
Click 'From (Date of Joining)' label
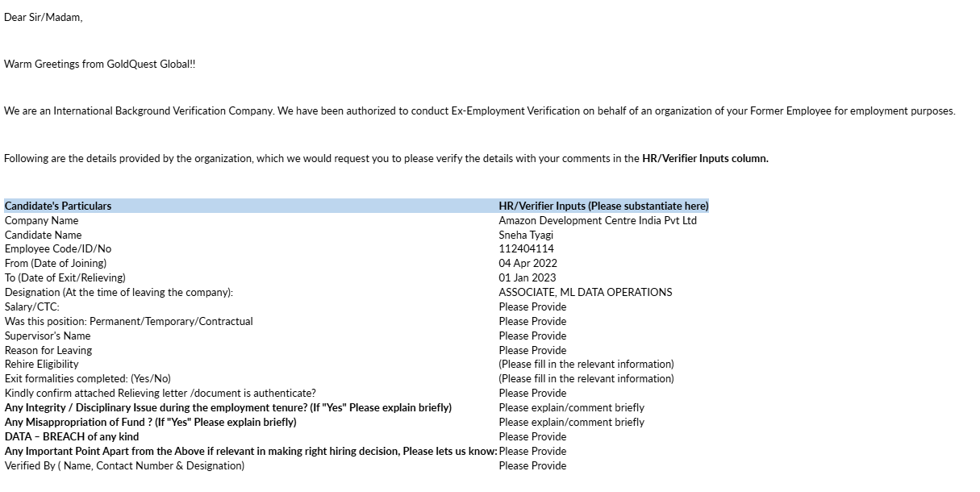pyautogui.click(x=56, y=264)
